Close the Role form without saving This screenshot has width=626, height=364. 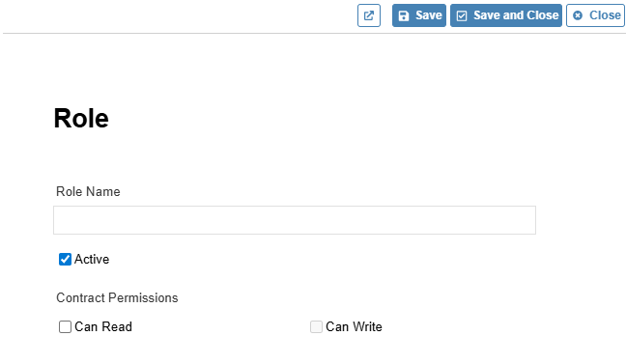596,15
